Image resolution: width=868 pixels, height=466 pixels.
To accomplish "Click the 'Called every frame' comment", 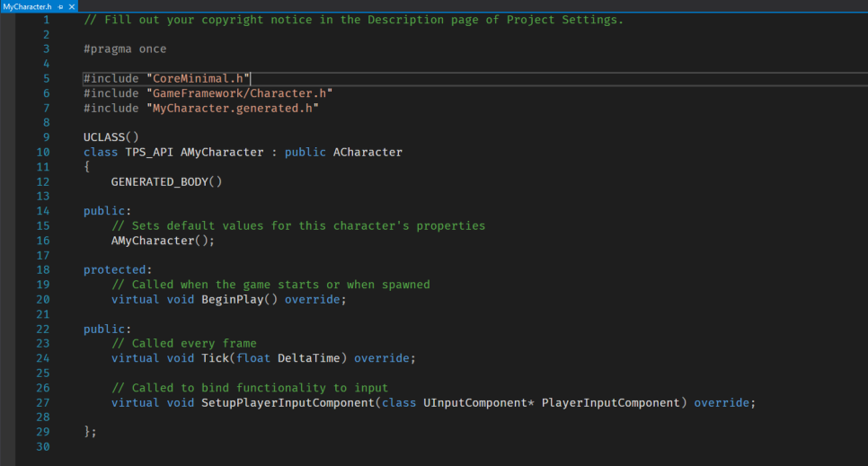I will [184, 344].
